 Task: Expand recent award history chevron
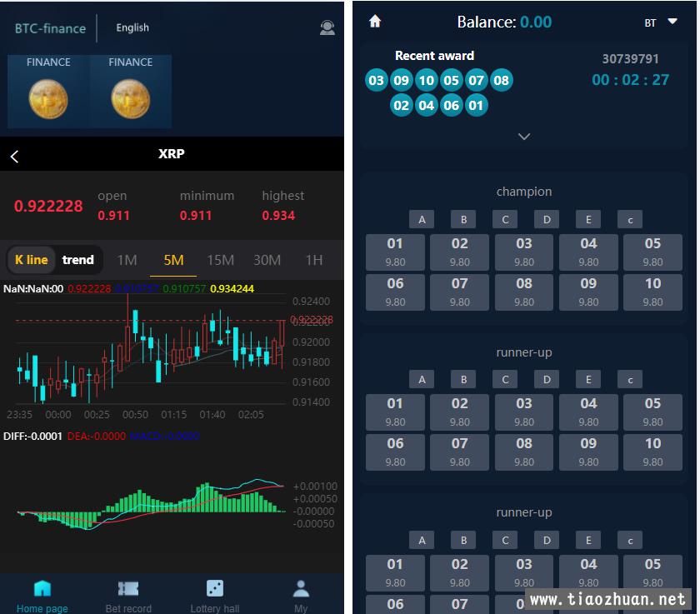(x=524, y=136)
